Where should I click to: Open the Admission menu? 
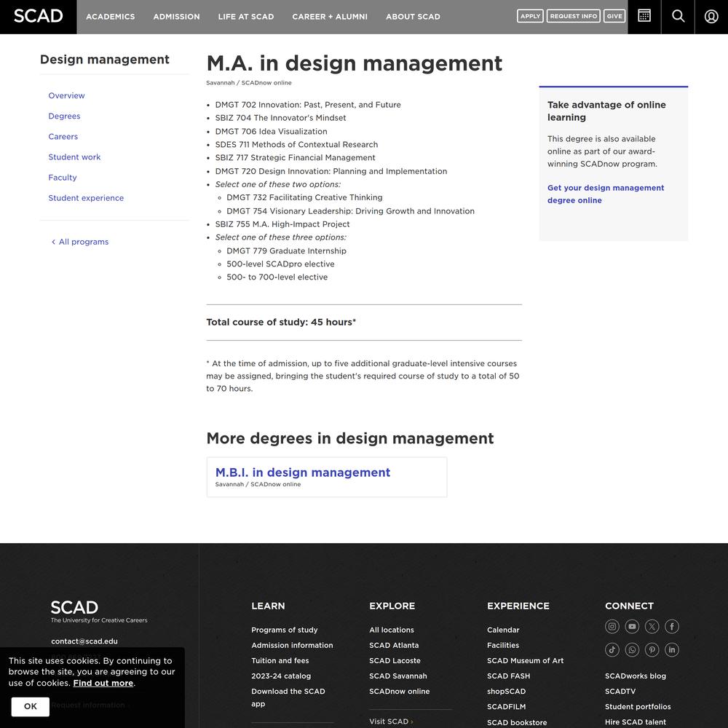pyautogui.click(x=176, y=17)
